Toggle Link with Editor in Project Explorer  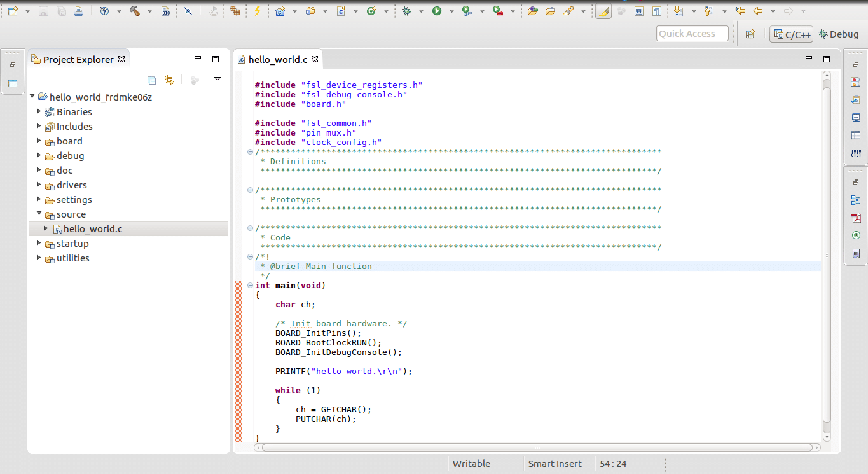click(x=169, y=80)
